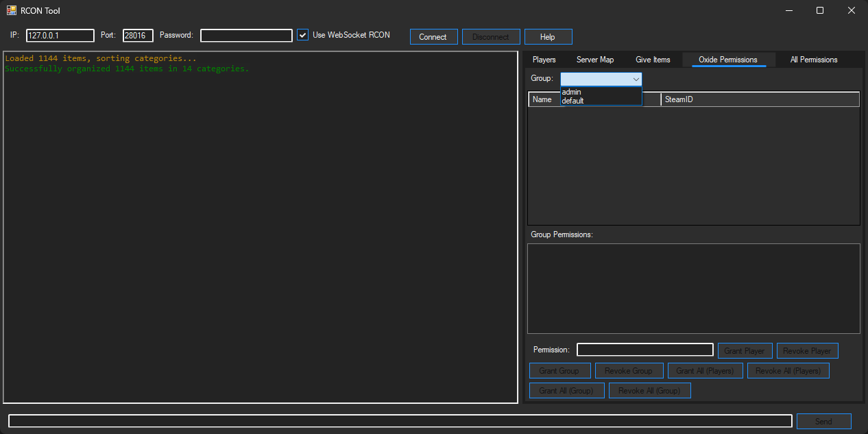Switch to the Players tab
868x434 pixels.
pos(544,60)
